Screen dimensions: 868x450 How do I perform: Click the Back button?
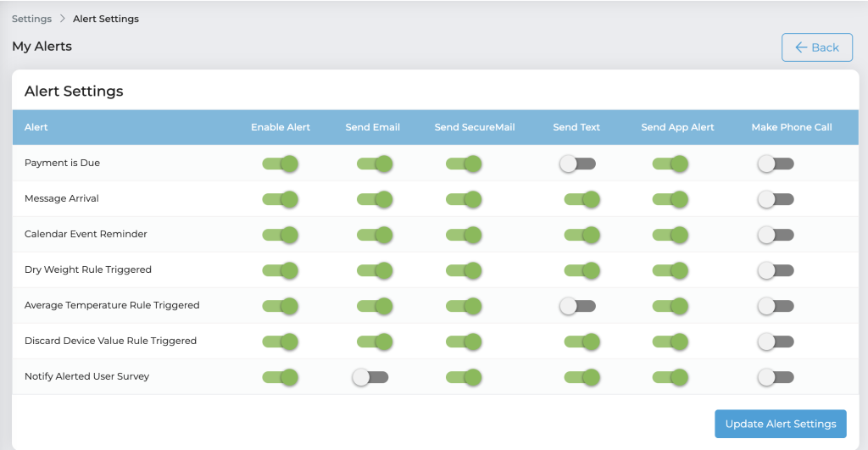816,47
